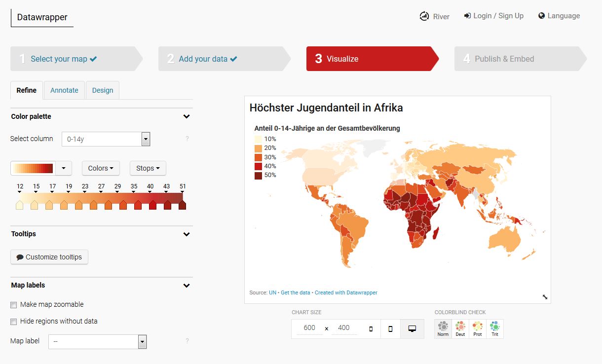Switch to the Annotate tab
Screen dimensions: 602x364
64,90
